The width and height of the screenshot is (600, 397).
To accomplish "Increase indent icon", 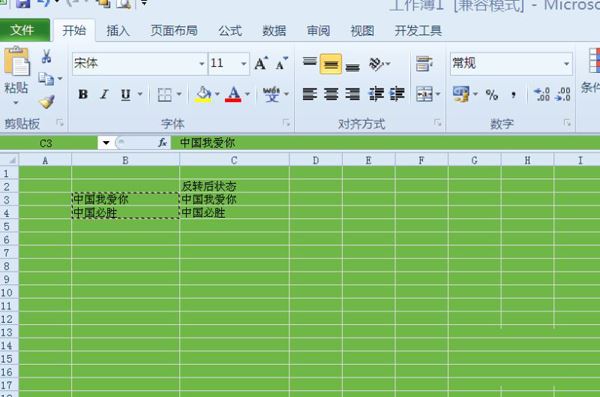I will [397, 94].
